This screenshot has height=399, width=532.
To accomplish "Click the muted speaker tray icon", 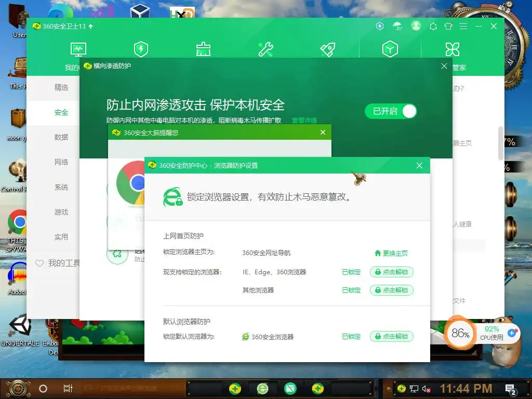I will (x=427, y=389).
